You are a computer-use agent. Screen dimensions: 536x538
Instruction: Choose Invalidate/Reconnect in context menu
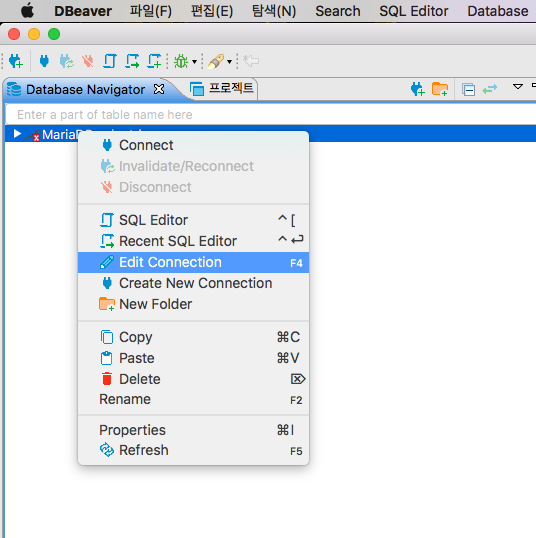tap(194, 166)
